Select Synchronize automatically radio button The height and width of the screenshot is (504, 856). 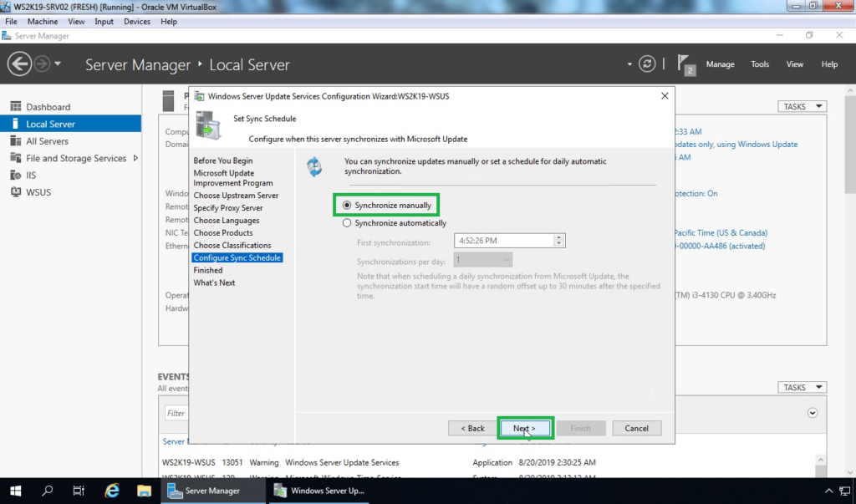pos(347,223)
